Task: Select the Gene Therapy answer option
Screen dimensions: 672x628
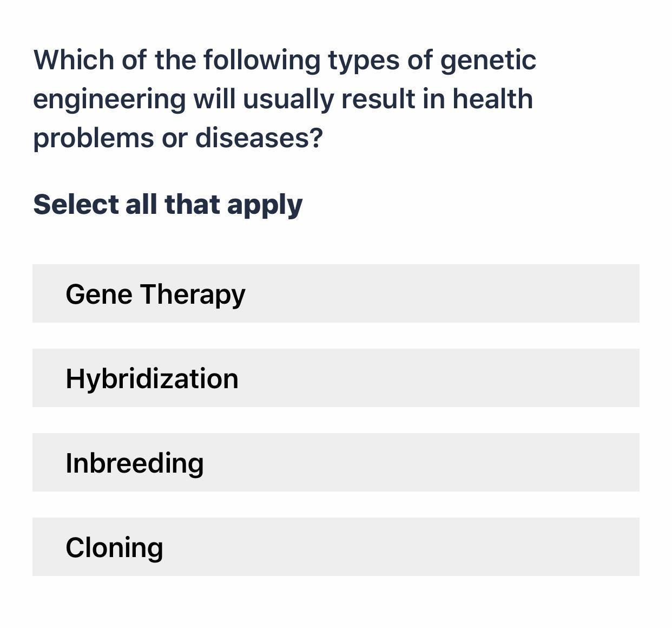Action: coord(335,293)
